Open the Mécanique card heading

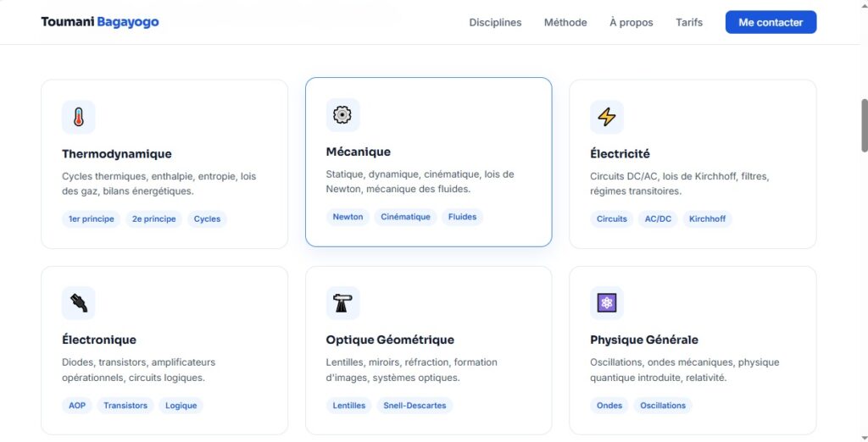(359, 152)
